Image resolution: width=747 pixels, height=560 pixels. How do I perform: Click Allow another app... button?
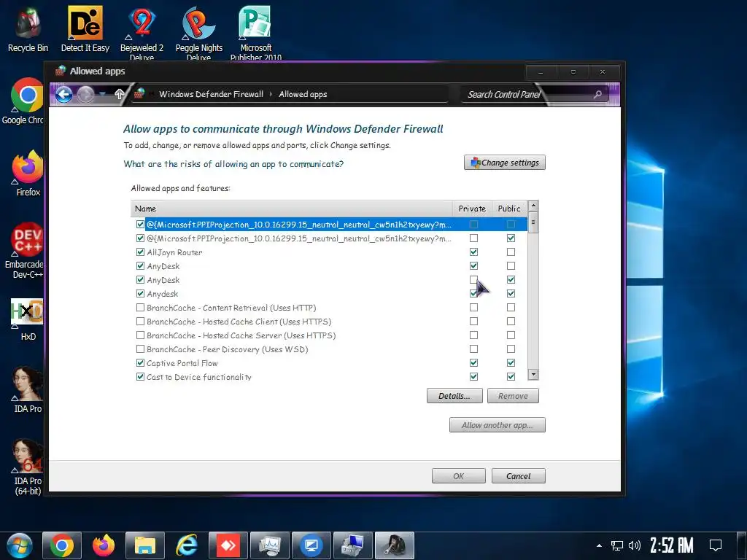point(498,425)
